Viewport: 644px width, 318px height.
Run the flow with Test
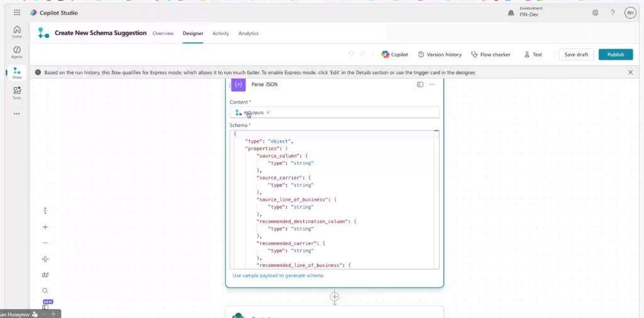(x=533, y=55)
